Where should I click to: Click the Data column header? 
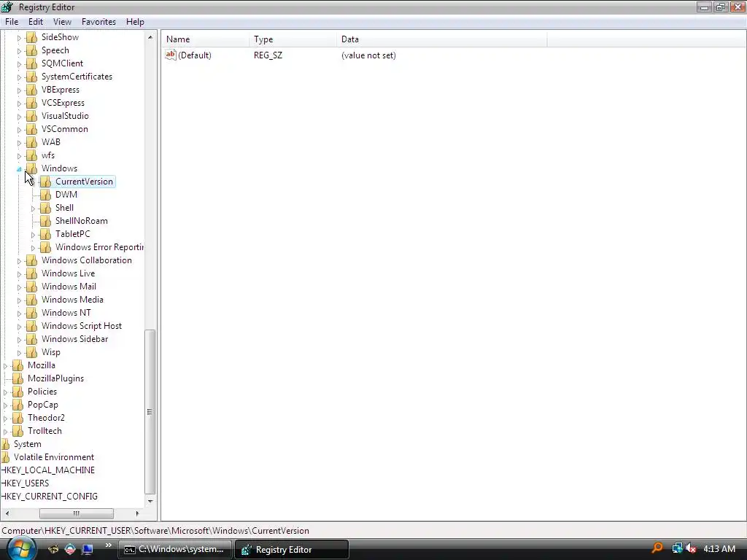(441, 39)
